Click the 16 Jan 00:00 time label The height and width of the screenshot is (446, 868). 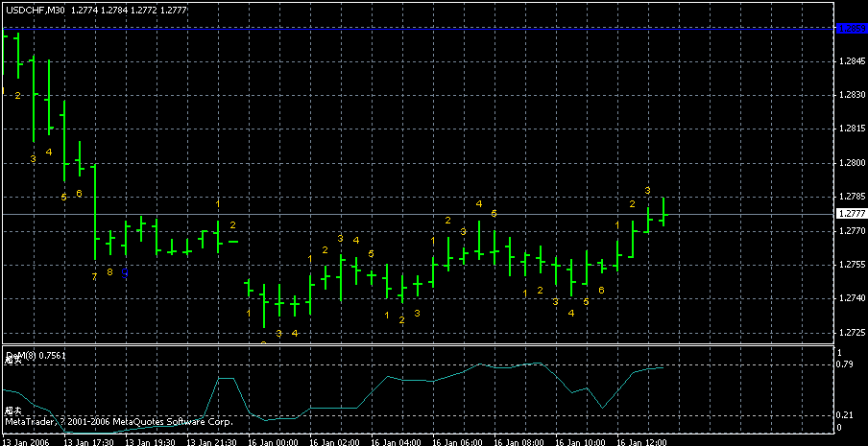(274, 442)
